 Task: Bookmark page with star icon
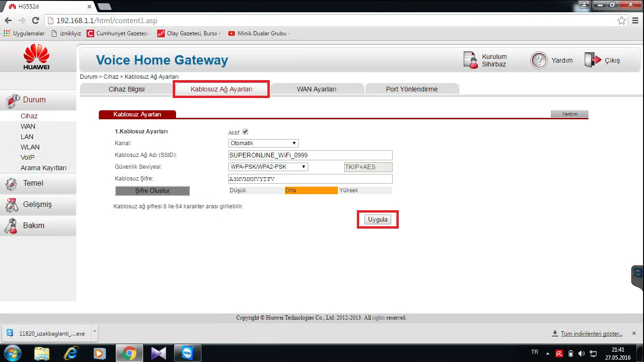tap(622, 21)
